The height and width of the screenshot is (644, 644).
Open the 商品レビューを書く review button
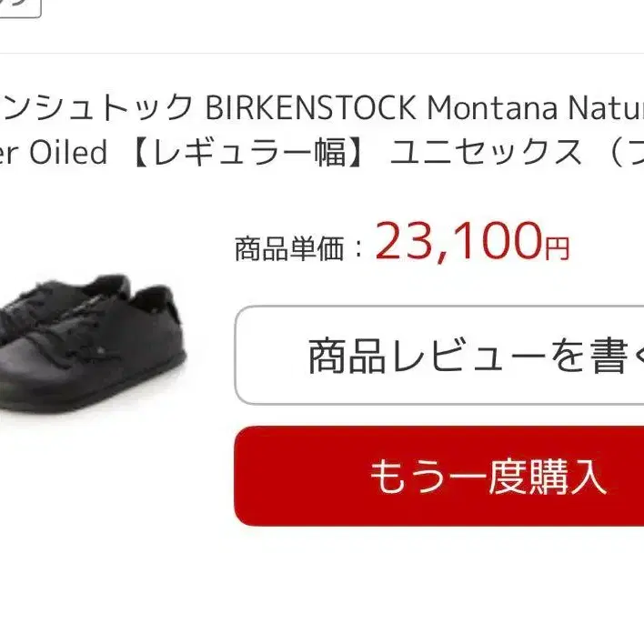(x=439, y=356)
